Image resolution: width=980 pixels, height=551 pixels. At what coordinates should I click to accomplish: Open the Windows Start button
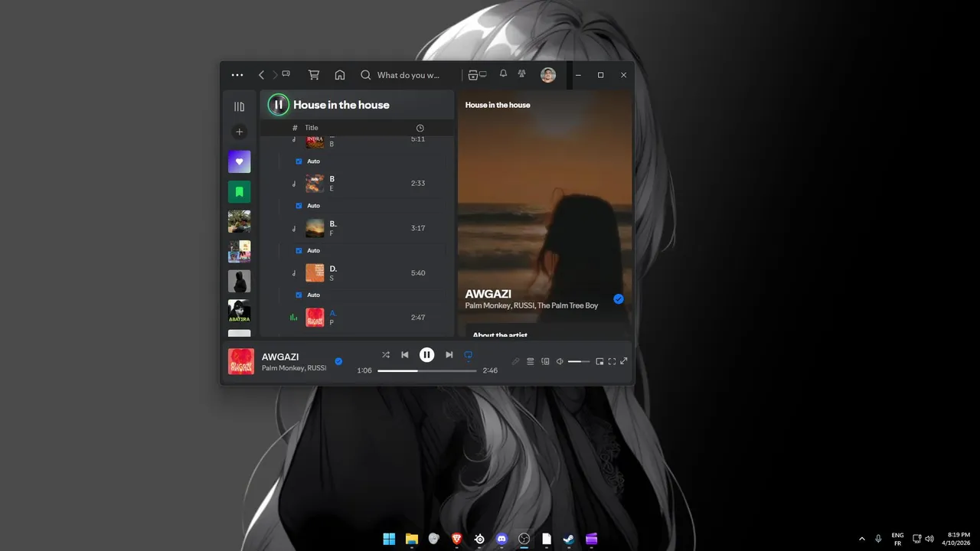click(389, 539)
